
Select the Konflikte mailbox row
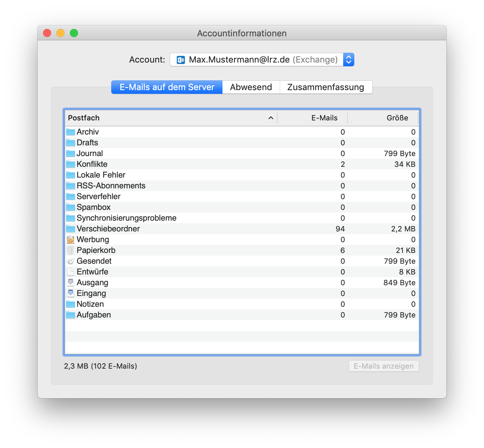242,164
